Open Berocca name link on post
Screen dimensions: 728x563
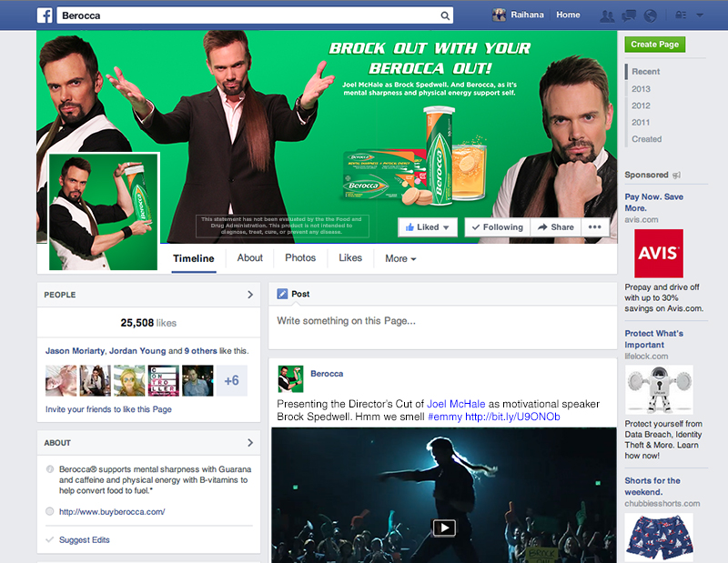[327, 374]
